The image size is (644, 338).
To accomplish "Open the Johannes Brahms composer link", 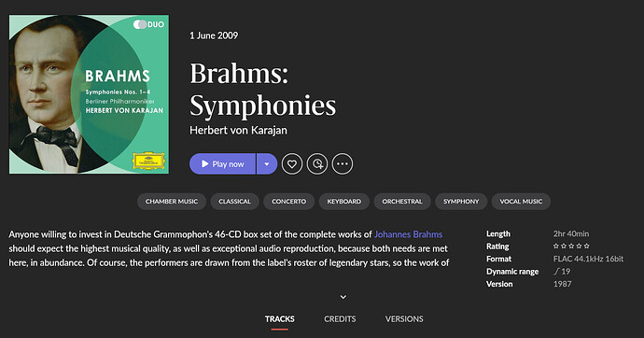I will [x=408, y=234].
